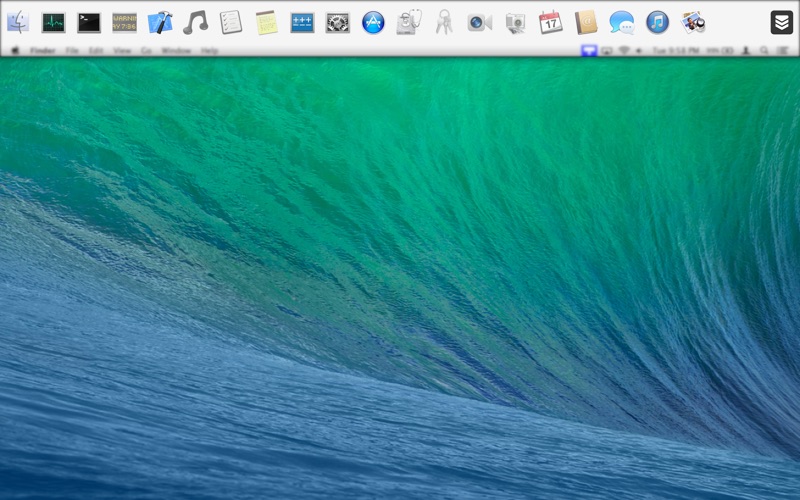Open Notification Center list icon
The width and height of the screenshot is (800, 500).
782,51
